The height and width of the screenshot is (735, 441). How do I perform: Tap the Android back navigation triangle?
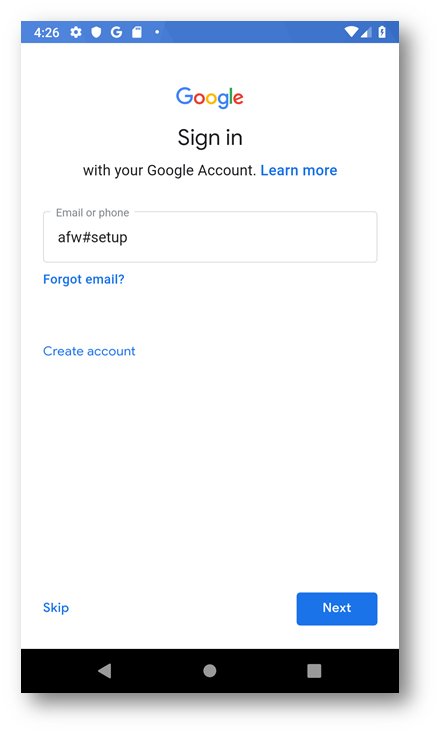tap(105, 670)
